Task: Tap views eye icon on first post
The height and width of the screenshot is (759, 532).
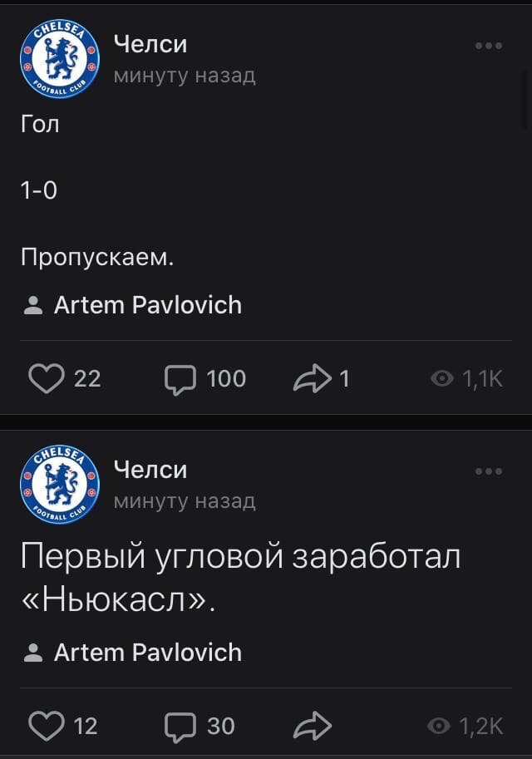Action: point(441,379)
